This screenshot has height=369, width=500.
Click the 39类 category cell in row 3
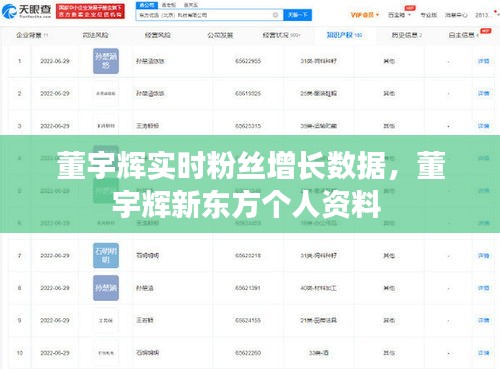tap(318, 126)
